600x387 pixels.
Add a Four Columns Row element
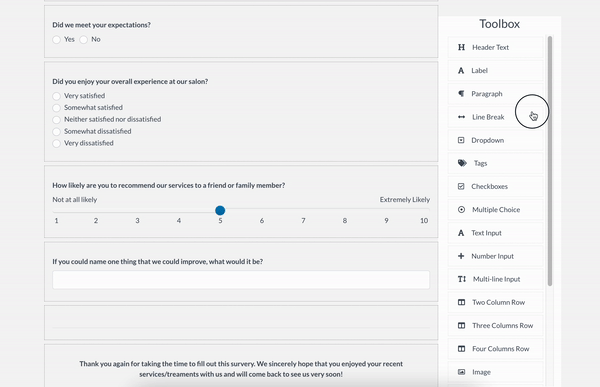tap(496, 349)
